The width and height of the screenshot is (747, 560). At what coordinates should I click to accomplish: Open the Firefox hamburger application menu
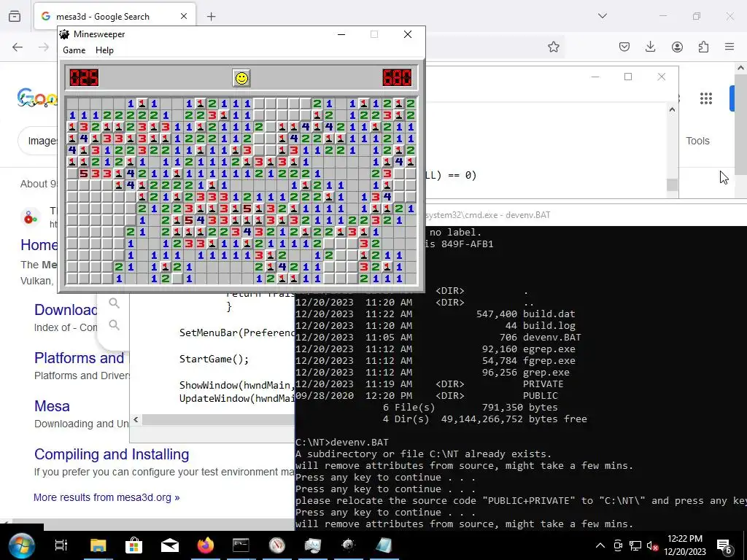click(729, 47)
